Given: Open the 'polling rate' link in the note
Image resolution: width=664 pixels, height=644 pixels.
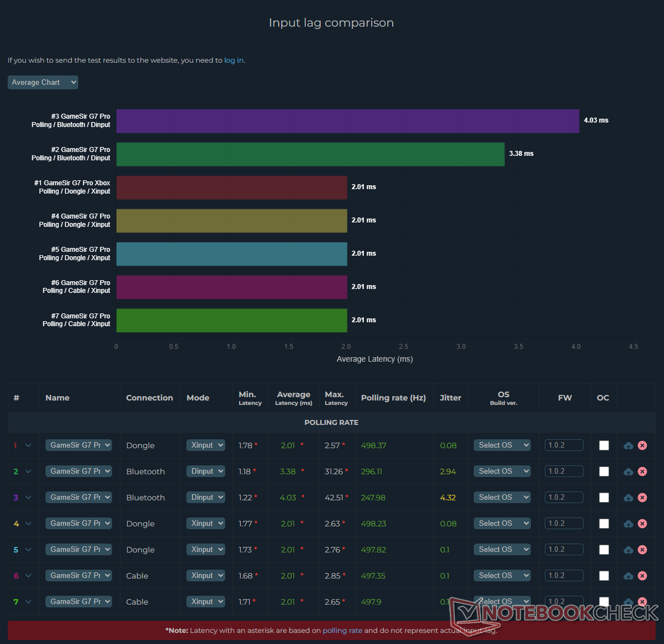Looking at the screenshot, I should pos(343,631).
